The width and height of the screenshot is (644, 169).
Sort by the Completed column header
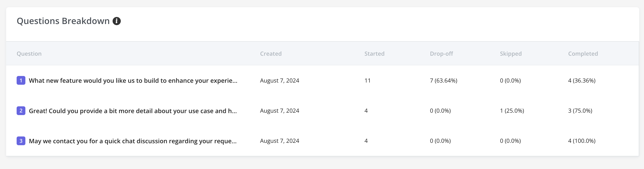click(583, 54)
